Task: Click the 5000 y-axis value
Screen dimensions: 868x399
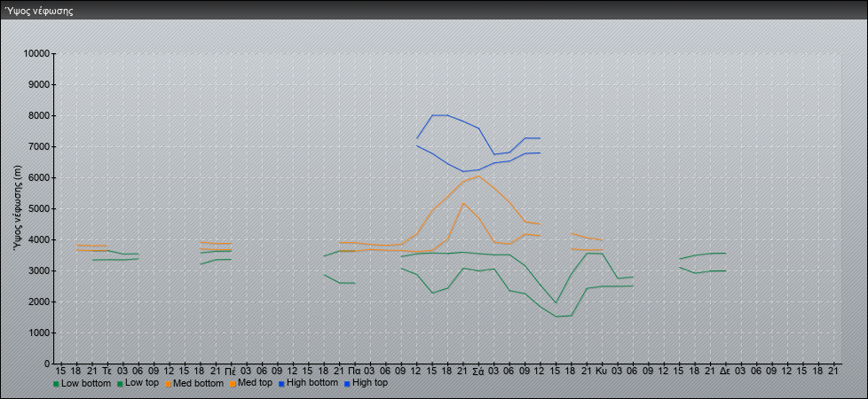Action: point(39,208)
